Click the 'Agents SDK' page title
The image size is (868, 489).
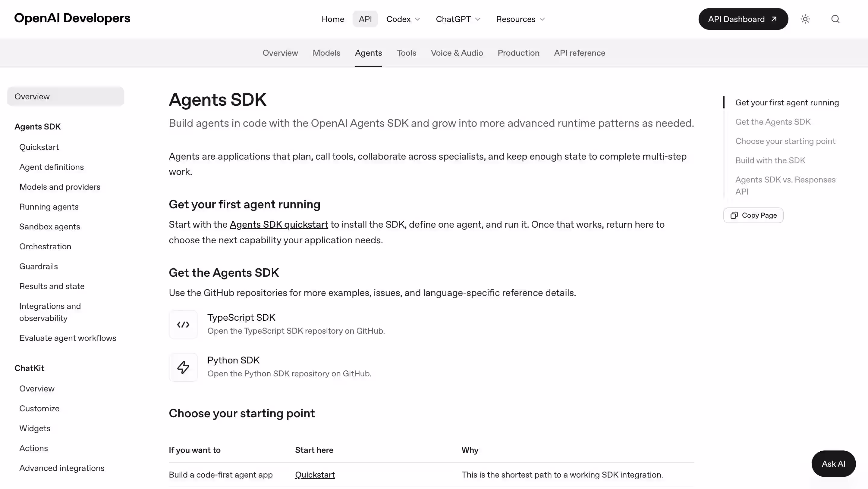click(x=217, y=100)
